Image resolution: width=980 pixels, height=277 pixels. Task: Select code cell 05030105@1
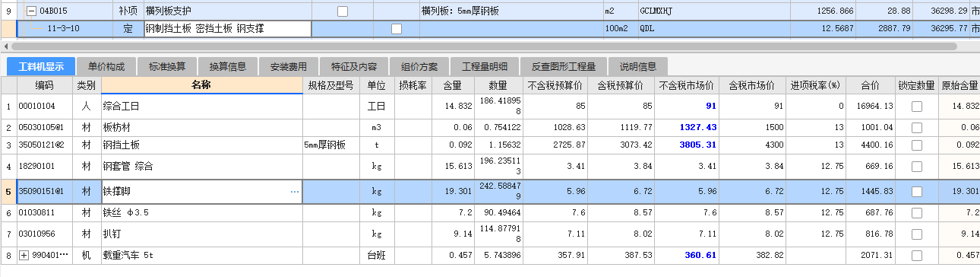click(x=44, y=128)
